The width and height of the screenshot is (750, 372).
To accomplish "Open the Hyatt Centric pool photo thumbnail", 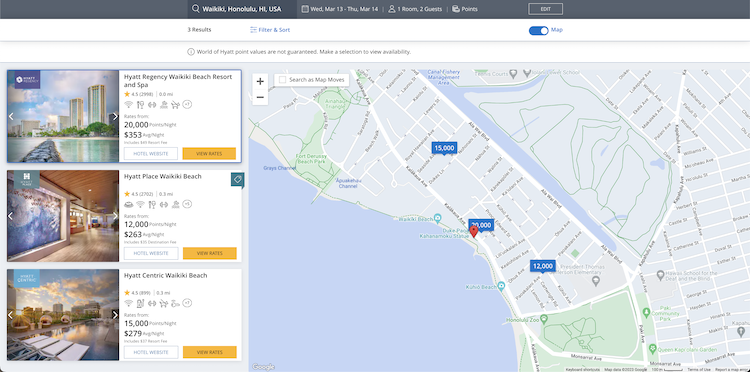I will click(x=63, y=315).
